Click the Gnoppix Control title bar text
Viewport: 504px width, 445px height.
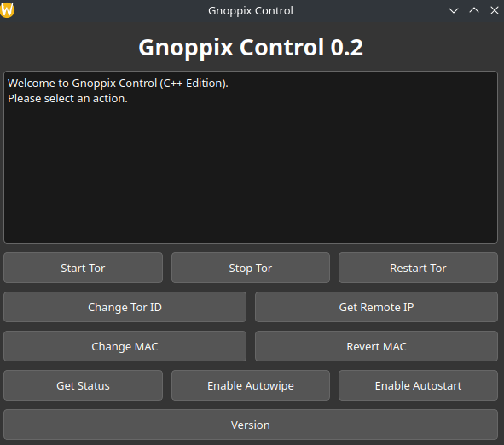pyautogui.click(x=251, y=10)
